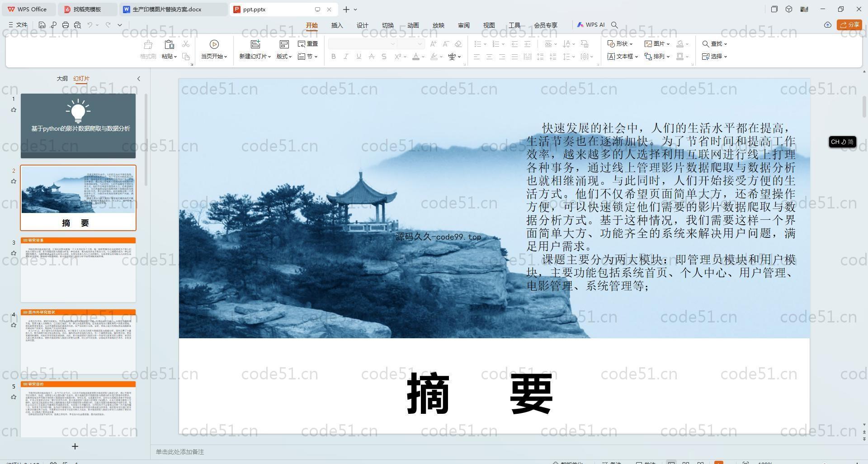
Task: Click the Reset (重置) slide button
Action: coord(308,44)
